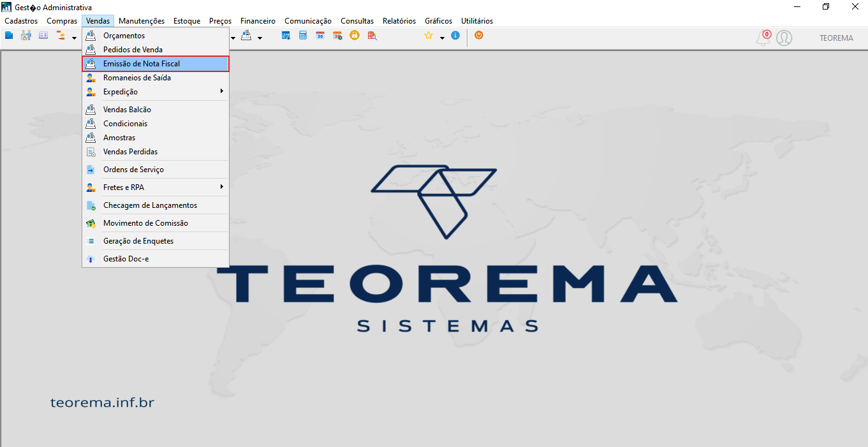Open Vendas Balcão from the menu
The width and height of the screenshot is (868, 447).
(156, 110)
